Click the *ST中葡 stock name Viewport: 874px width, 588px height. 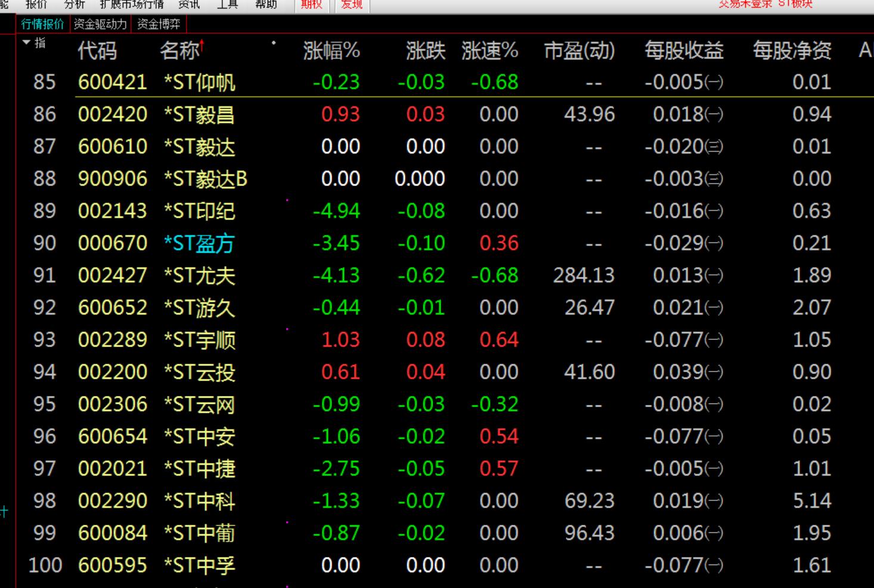(200, 533)
